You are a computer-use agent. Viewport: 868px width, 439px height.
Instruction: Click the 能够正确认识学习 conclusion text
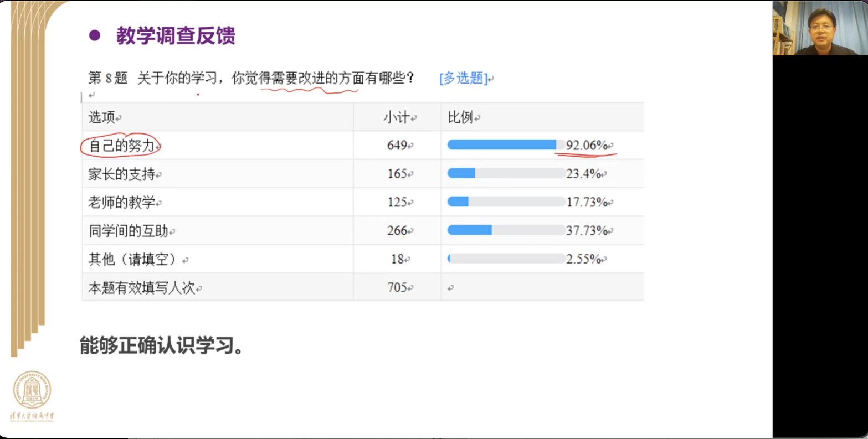[x=161, y=345]
